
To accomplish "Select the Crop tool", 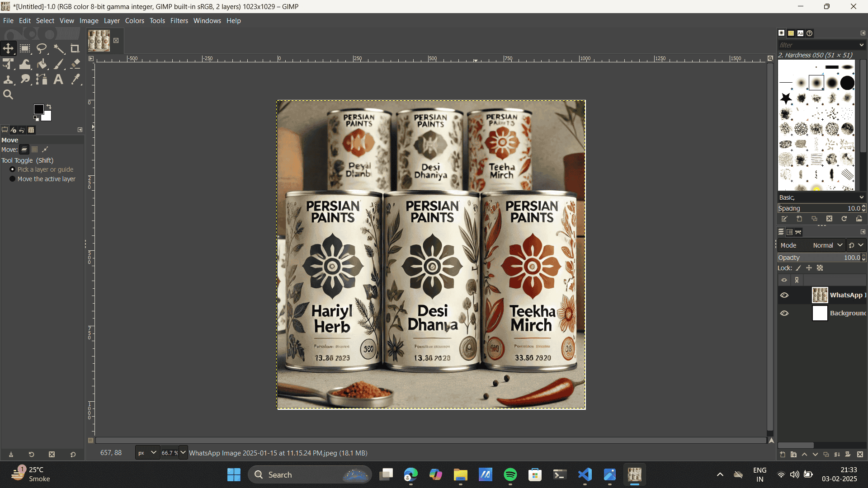I will [75, 48].
